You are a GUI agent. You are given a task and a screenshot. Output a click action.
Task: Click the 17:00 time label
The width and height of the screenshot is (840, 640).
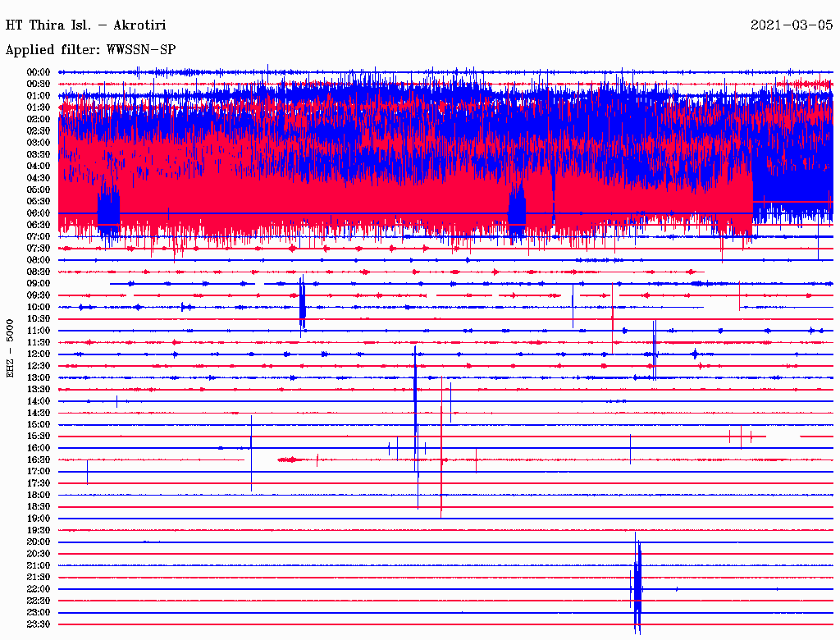tap(39, 472)
